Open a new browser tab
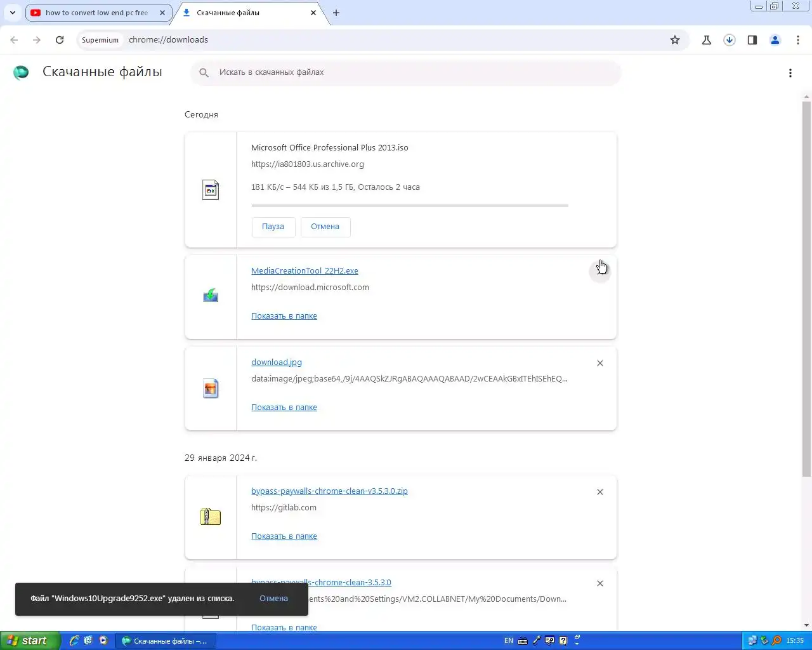 click(336, 13)
